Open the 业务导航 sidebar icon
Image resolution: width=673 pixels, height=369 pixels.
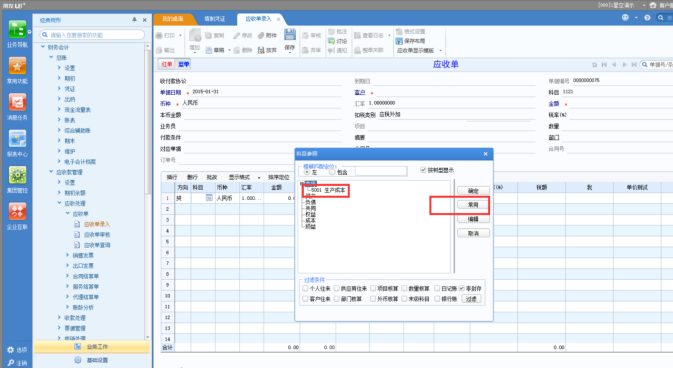[17, 30]
